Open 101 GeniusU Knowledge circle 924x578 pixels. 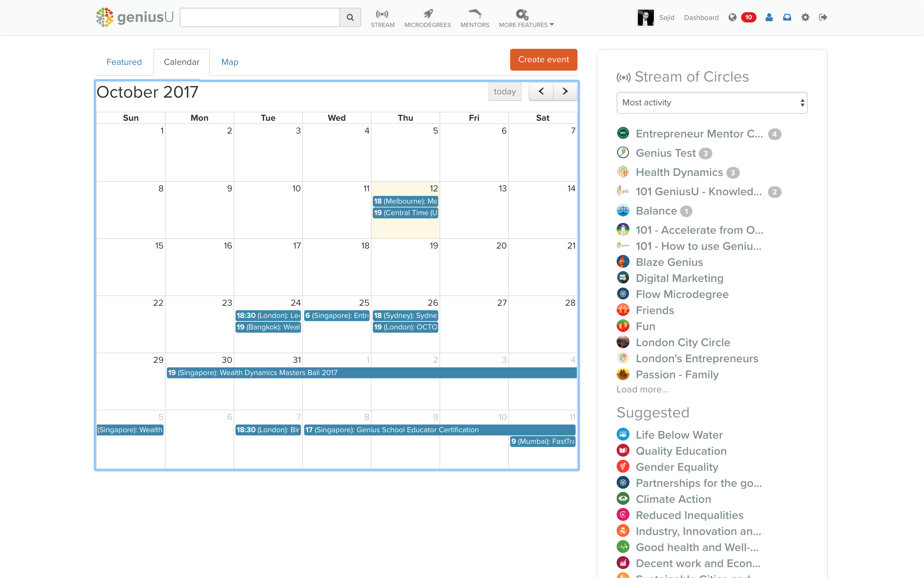tap(698, 191)
